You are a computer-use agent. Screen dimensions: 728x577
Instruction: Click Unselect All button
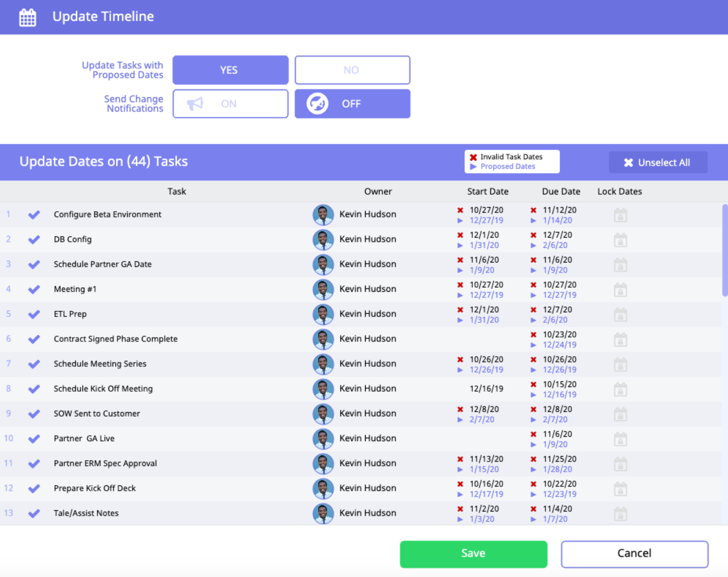click(658, 163)
